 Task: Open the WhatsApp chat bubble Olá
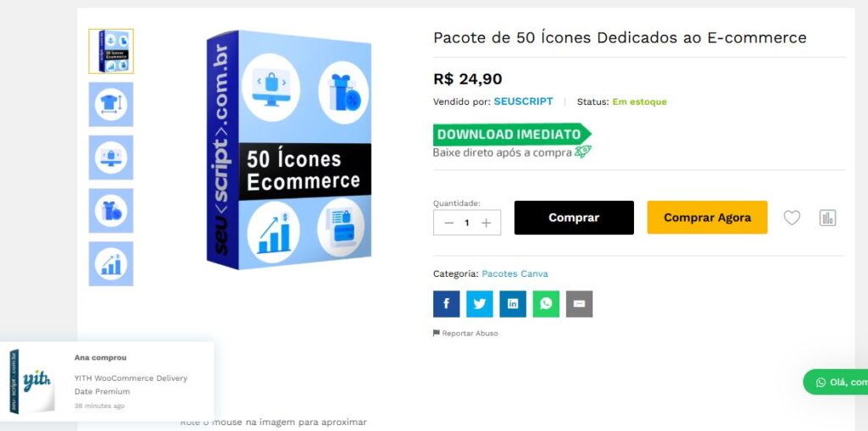click(836, 383)
